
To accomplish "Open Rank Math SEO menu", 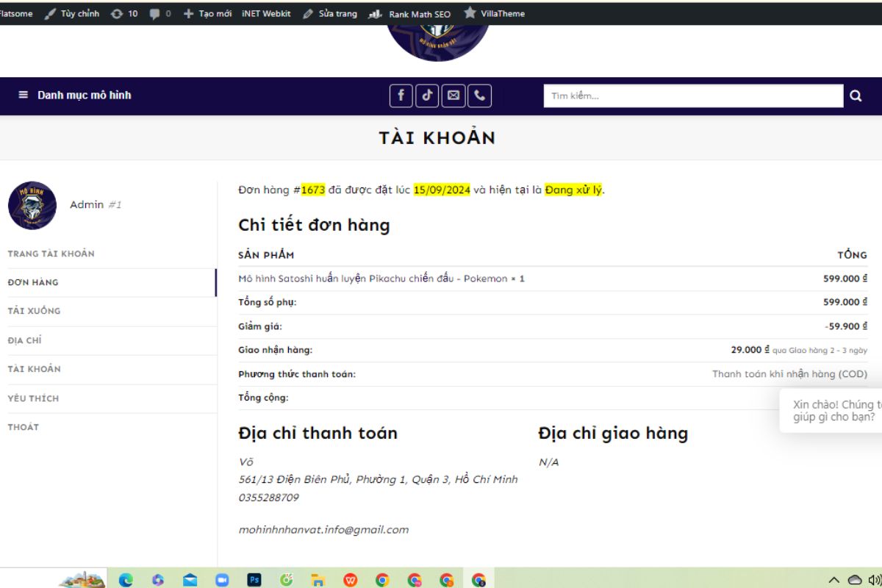I will pos(409,13).
